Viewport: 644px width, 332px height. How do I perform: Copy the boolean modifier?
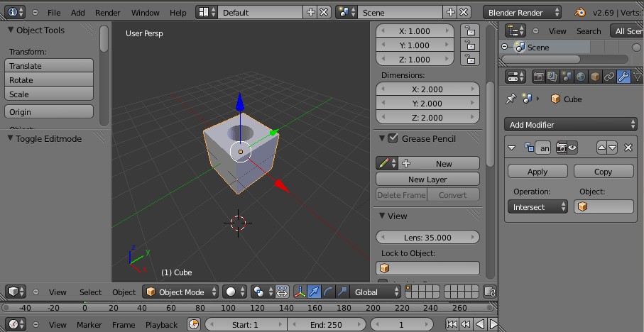(x=604, y=172)
